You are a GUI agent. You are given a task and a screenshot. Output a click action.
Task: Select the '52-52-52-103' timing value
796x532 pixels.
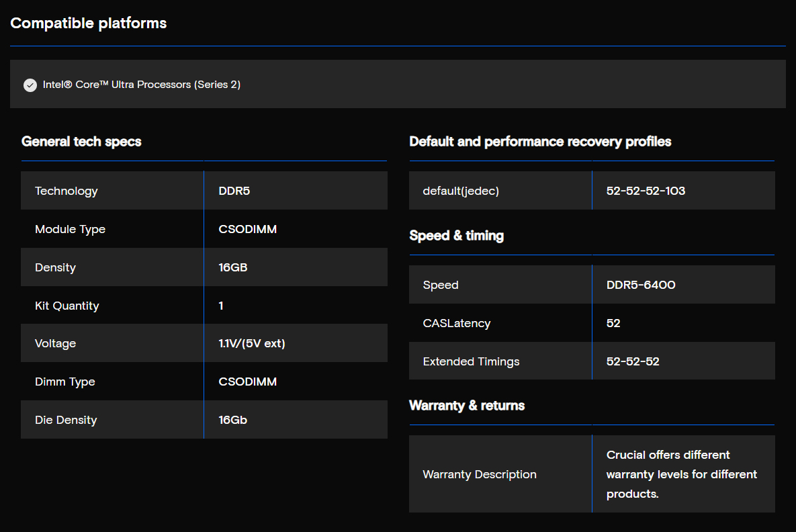pos(646,191)
